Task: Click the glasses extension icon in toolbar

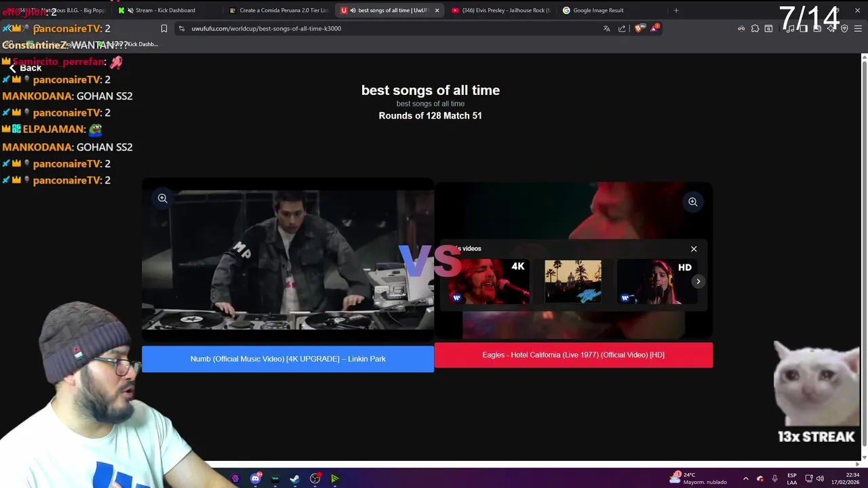Action: click(x=741, y=28)
